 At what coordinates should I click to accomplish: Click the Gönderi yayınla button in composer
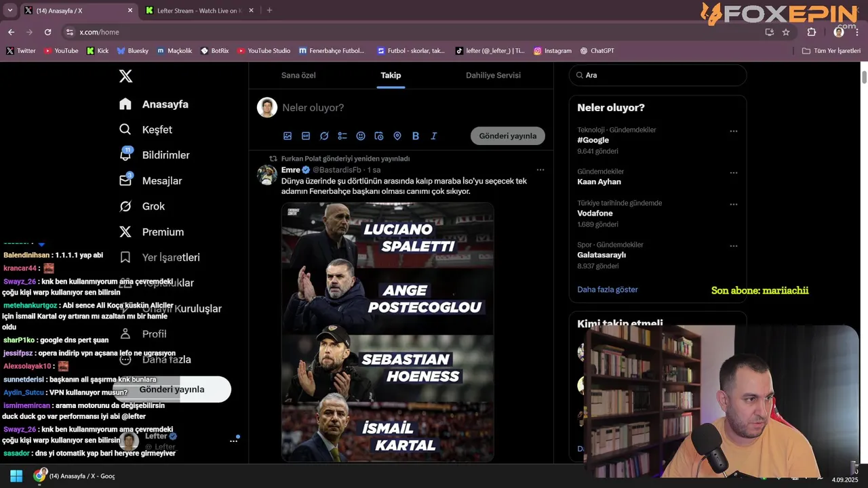coord(508,136)
